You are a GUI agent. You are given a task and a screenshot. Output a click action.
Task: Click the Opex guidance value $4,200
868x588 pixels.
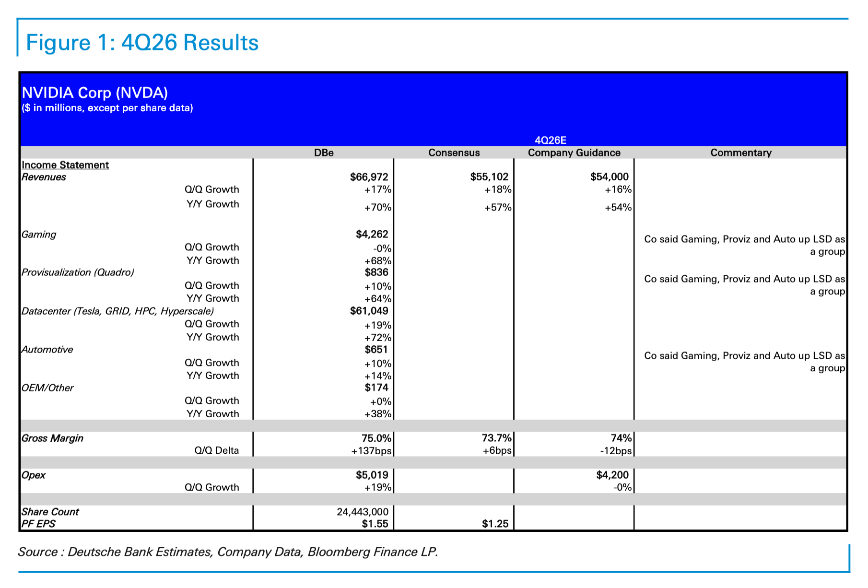(x=612, y=475)
